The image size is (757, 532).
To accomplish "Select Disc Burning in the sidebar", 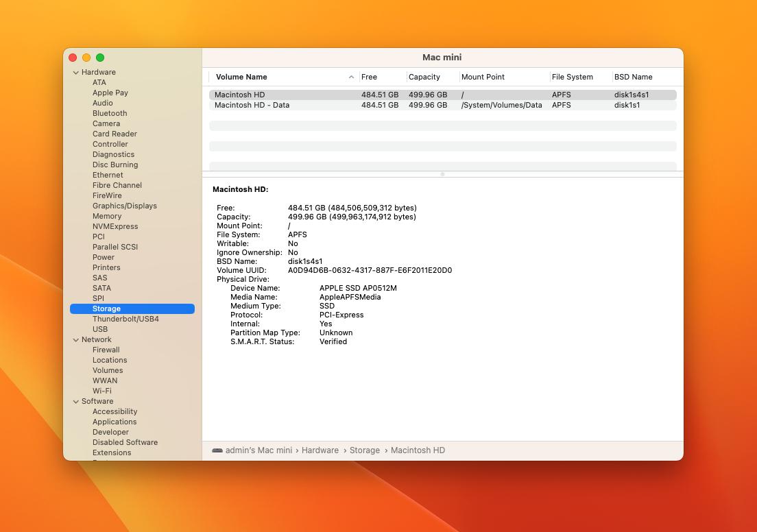I will [115, 165].
